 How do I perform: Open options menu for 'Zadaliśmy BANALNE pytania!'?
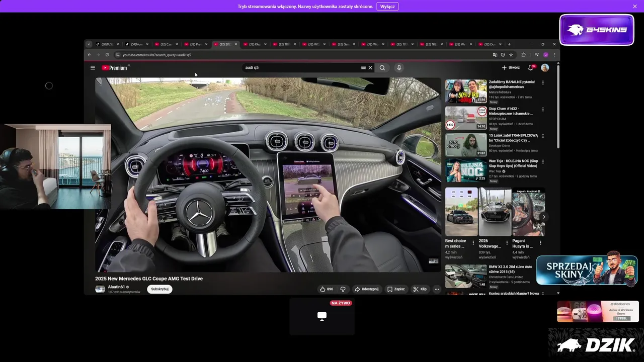(542, 82)
